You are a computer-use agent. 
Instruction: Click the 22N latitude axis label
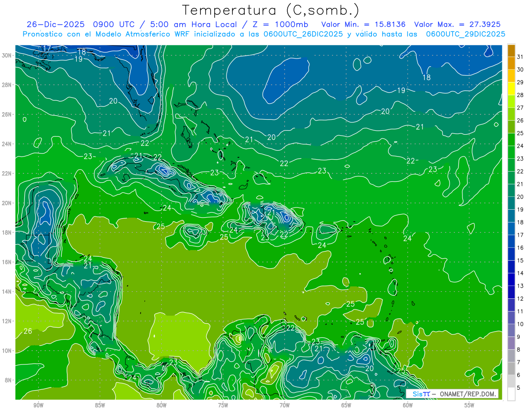[x=8, y=173]
